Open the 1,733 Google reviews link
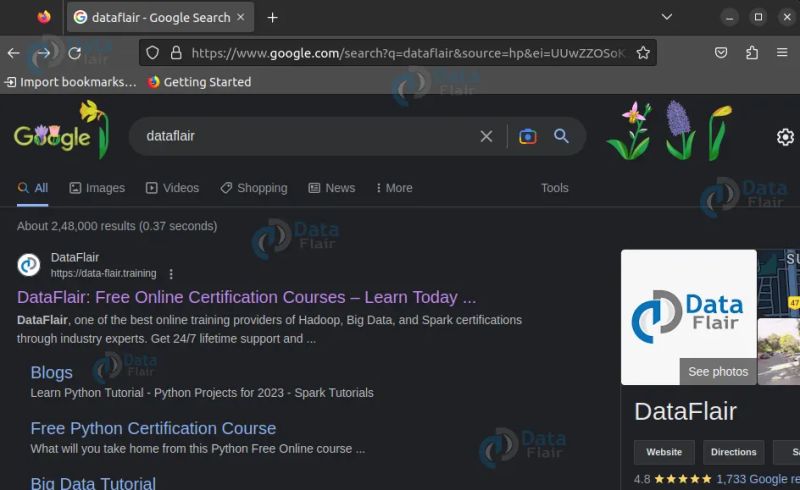 (x=758, y=479)
